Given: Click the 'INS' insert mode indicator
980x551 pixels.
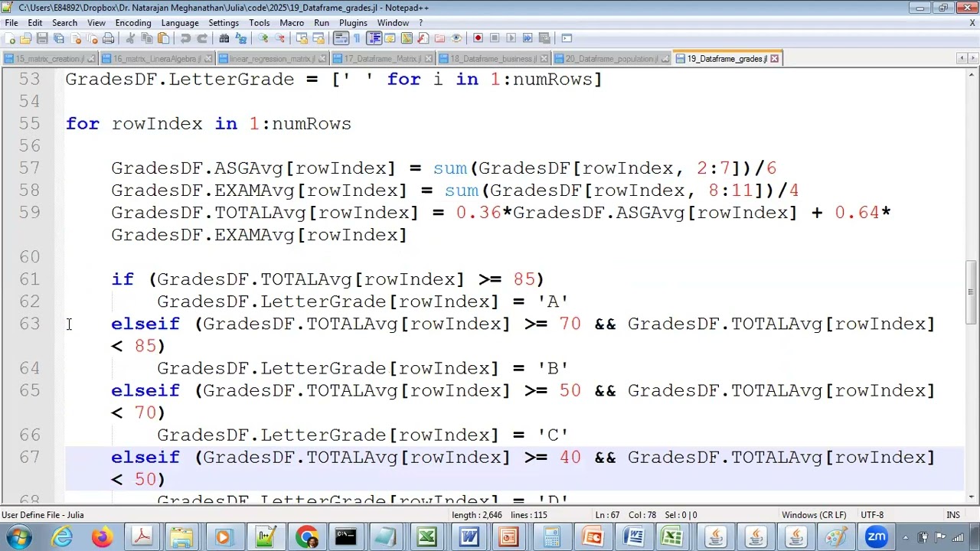Looking at the screenshot, I should (953, 515).
